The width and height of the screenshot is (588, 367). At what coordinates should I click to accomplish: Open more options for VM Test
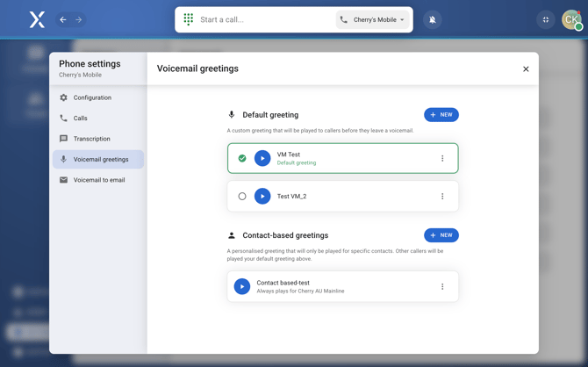tap(442, 159)
